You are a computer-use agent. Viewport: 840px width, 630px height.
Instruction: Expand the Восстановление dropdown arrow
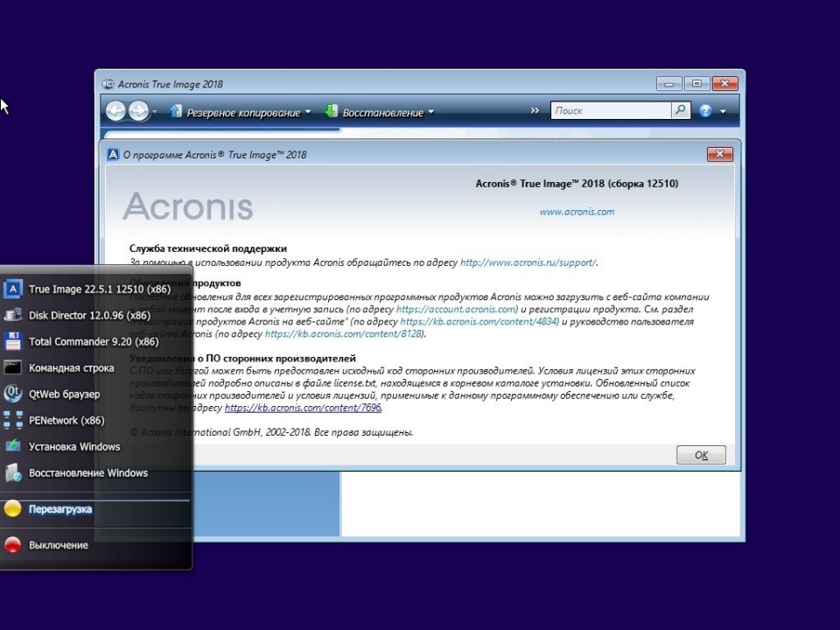pos(431,112)
